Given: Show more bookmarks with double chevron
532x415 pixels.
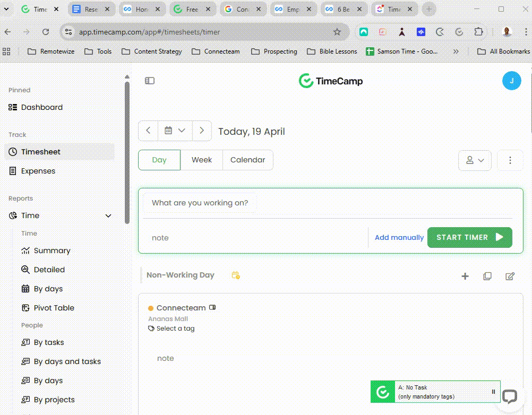Looking at the screenshot, I should point(456,51).
